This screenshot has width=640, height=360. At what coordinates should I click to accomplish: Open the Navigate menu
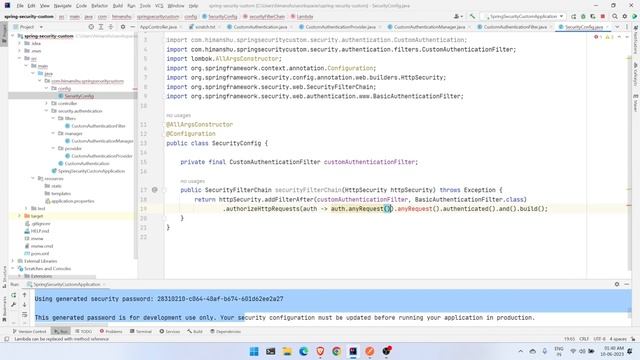coord(62,6)
